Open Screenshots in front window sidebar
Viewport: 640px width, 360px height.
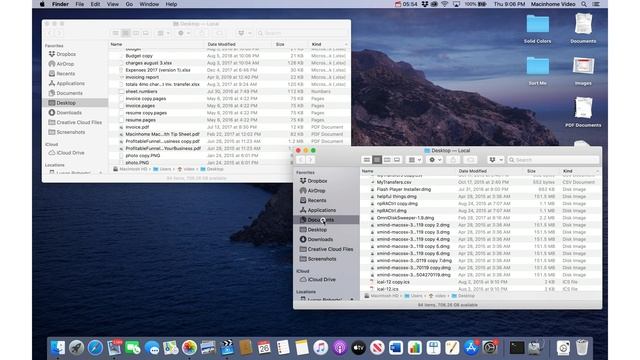(x=322, y=259)
